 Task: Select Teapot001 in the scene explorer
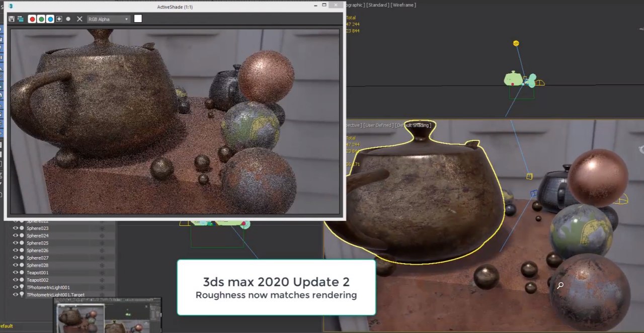point(38,273)
